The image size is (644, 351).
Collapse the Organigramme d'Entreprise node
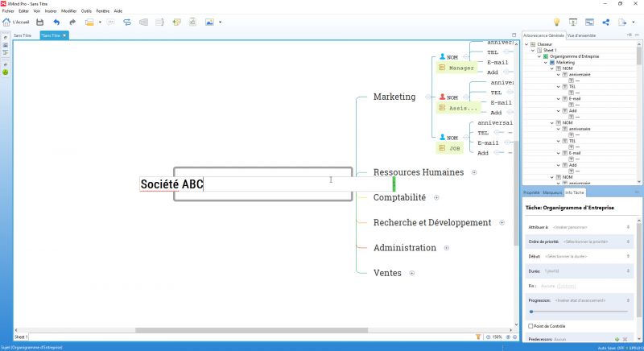pyautogui.click(x=539, y=56)
